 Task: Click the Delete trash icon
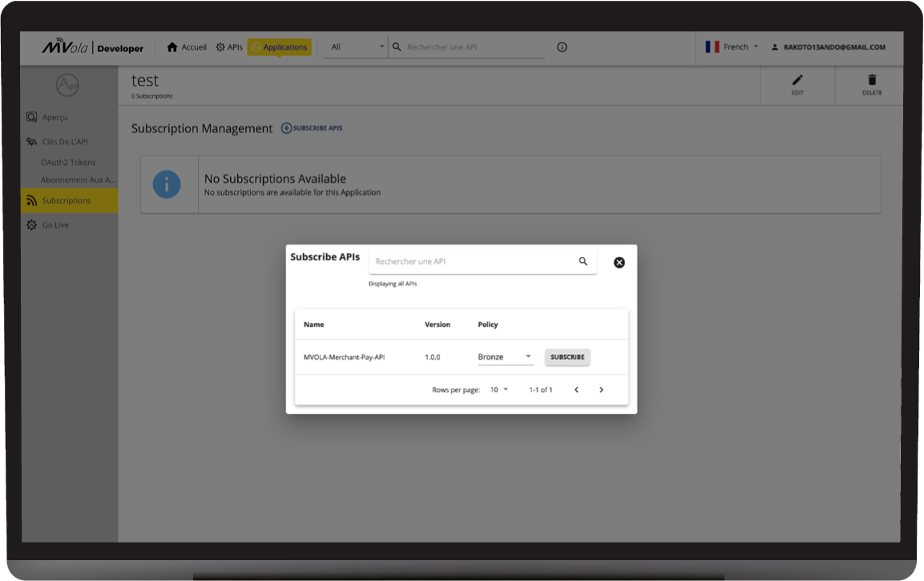(x=872, y=84)
